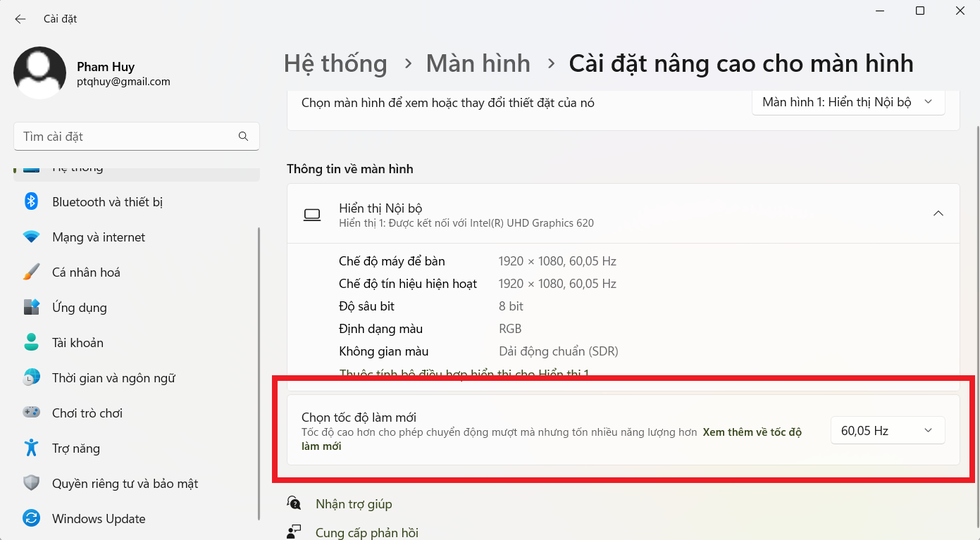
Task: Click the sidebar vertical scrollbar
Action: (x=259, y=373)
